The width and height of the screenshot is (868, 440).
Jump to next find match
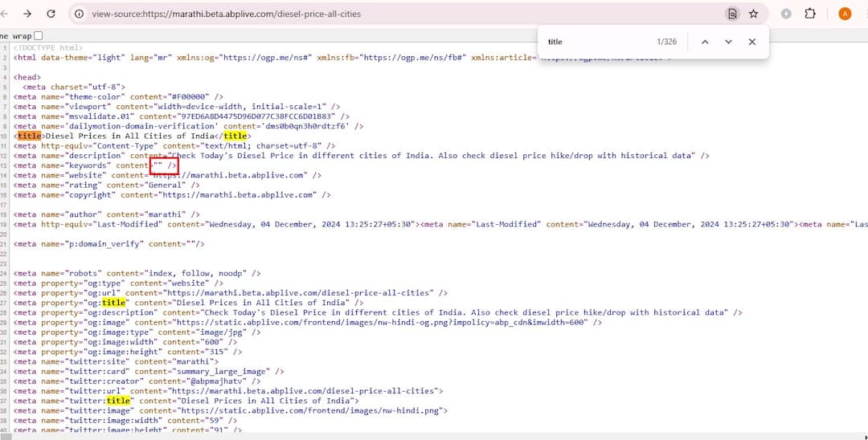728,42
